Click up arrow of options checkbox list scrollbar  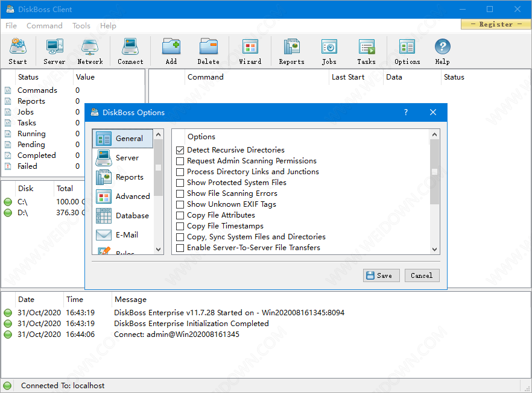(435, 134)
